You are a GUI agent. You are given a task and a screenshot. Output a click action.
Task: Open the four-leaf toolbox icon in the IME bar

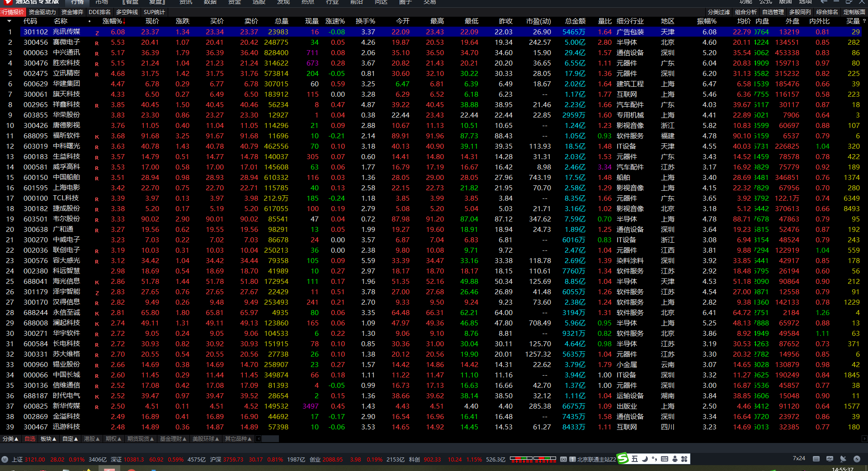coord(684,459)
